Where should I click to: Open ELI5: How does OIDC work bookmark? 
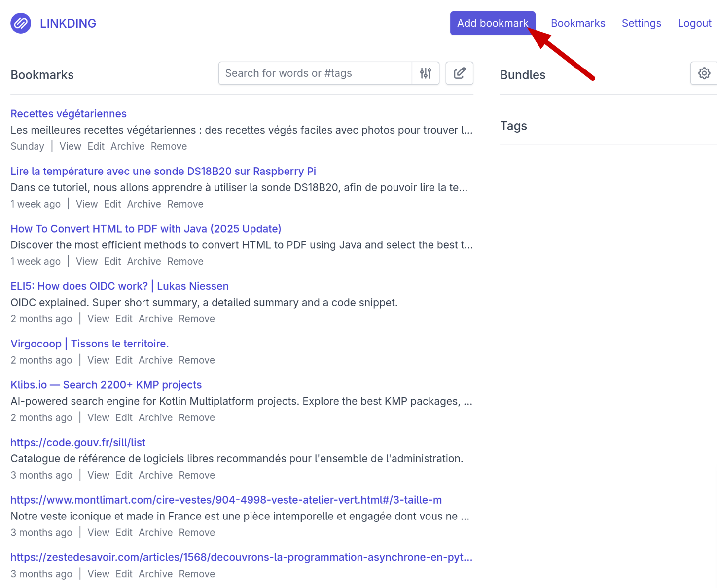[x=120, y=286]
